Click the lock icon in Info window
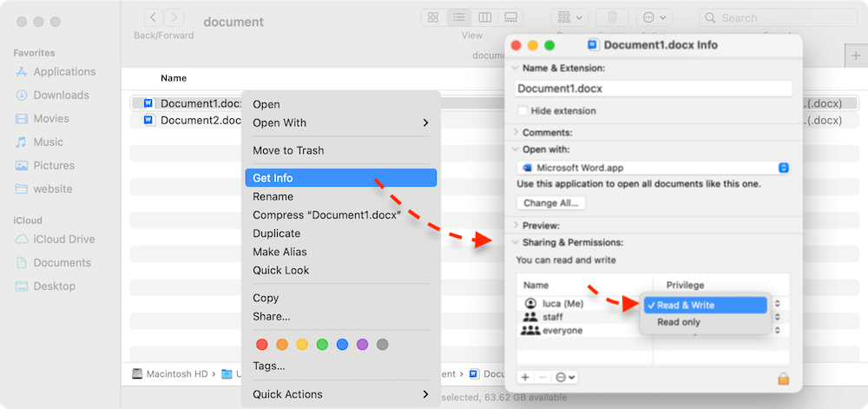Viewport: 868px width, 409px height. (783, 379)
